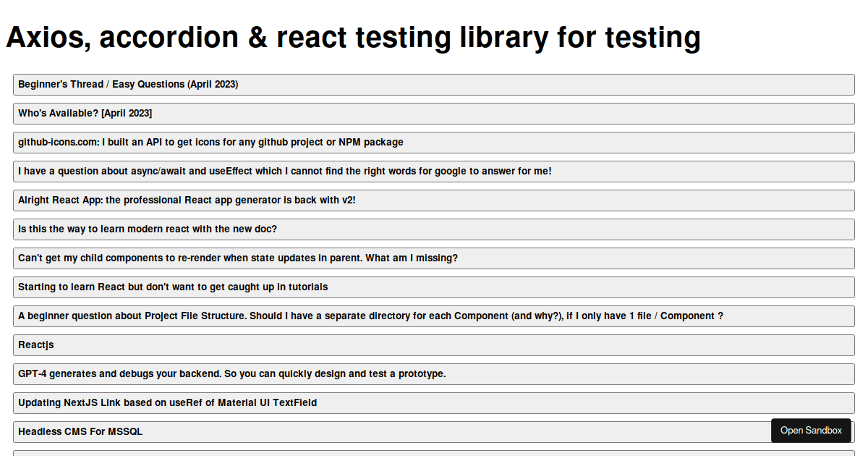
Task: Expand the "Alright React App" v2 thread
Action: point(434,200)
